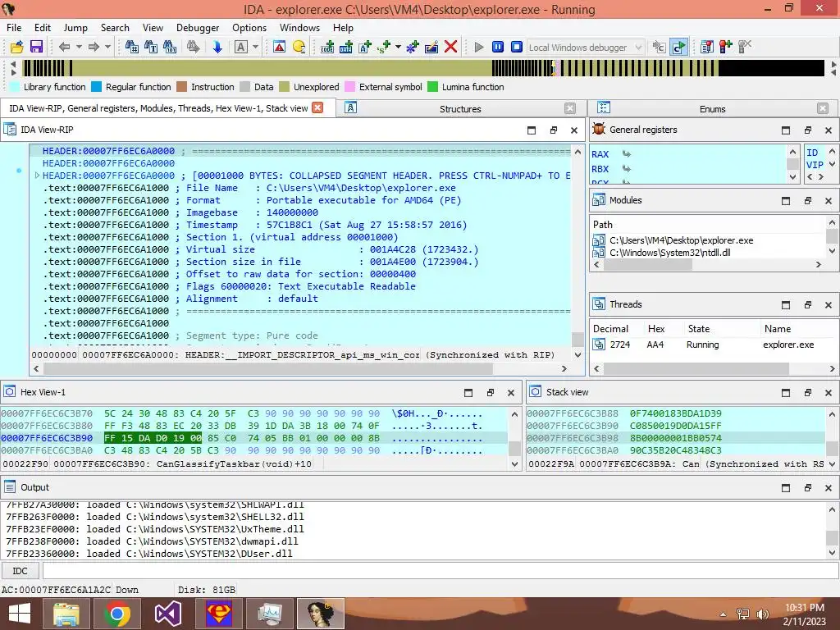Click the gray traffic light X icon
This screenshot has width=840, height=630.
coord(745,47)
